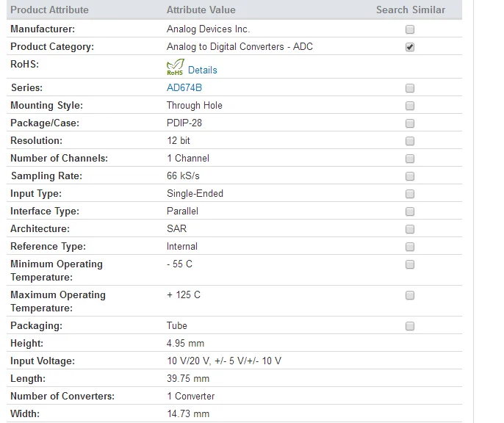Open the RoHS Details link
Screen dimensions: 504x423
click(x=203, y=70)
